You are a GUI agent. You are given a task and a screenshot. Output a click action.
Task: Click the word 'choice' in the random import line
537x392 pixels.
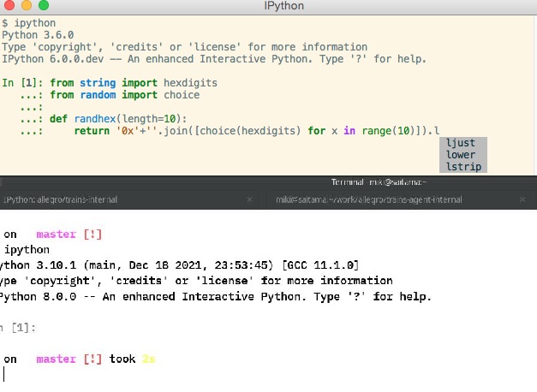tap(182, 95)
